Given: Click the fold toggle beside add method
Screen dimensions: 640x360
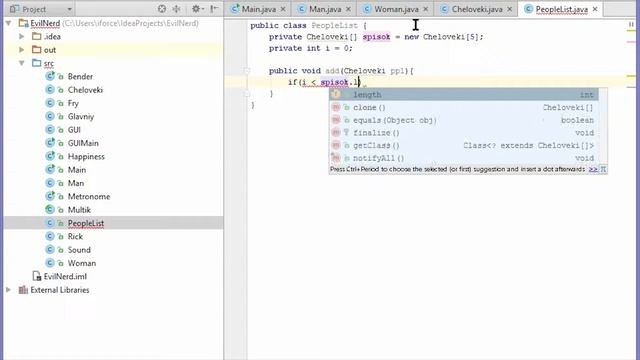Looking at the screenshot, I should pos(247,71).
